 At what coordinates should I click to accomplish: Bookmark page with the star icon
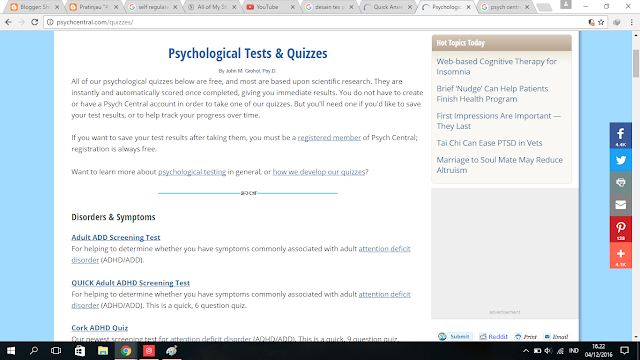click(x=601, y=22)
